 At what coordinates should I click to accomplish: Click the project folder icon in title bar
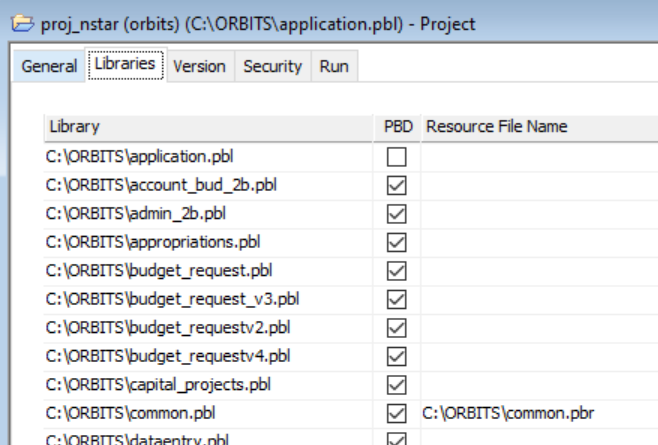[23, 24]
